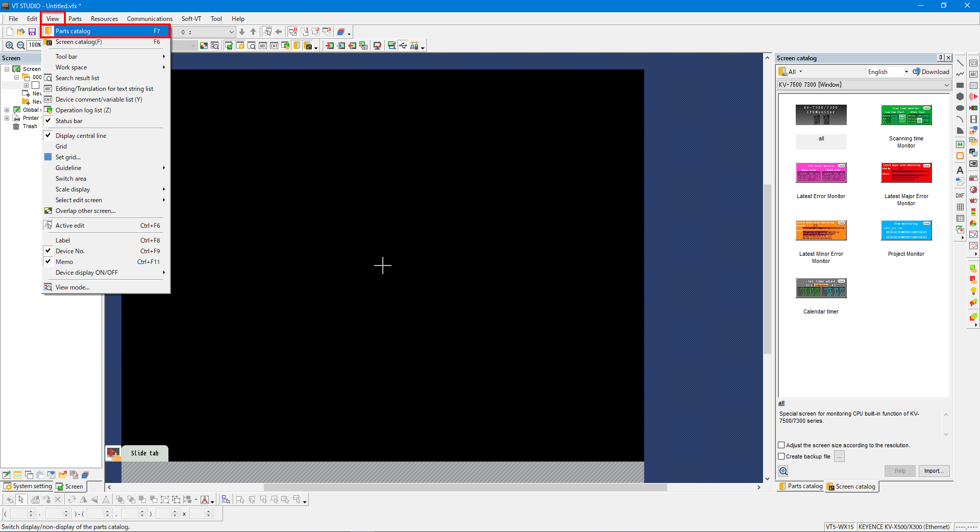Click the Import... button
The height and width of the screenshot is (532, 980).
(934, 471)
